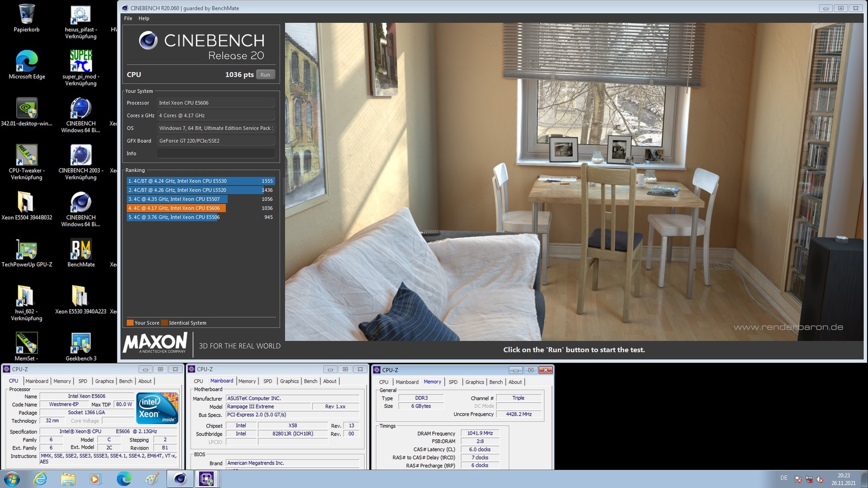The image size is (868, 488).
Task: Open hwi_602 Verknüpfung folder icon
Action: pyautogui.click(x=27, y=303)
